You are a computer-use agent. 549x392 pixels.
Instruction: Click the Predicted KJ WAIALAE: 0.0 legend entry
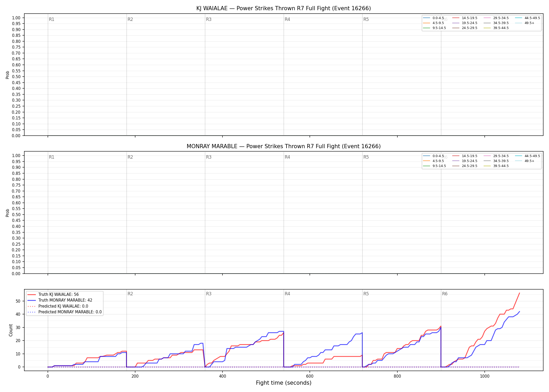point(58,306)
